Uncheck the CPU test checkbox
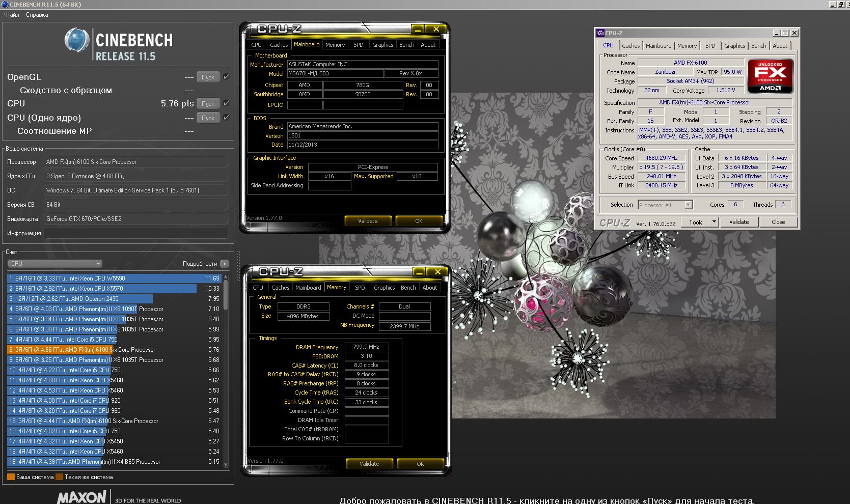The image size is (850, 504). [x=226, y=103]
